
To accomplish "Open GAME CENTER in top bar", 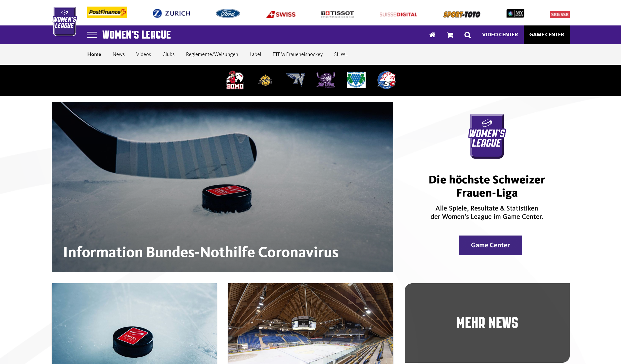I will (x=547, y=35).
